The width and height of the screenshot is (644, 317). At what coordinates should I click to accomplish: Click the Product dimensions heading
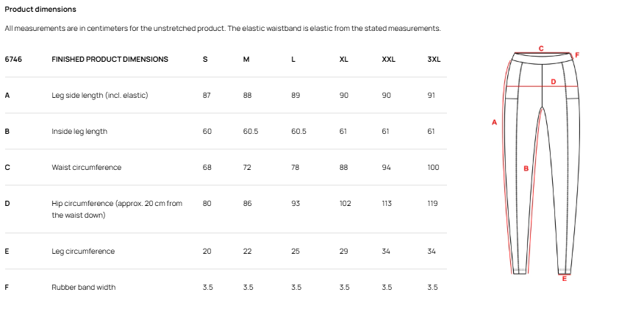pos(40,10)
